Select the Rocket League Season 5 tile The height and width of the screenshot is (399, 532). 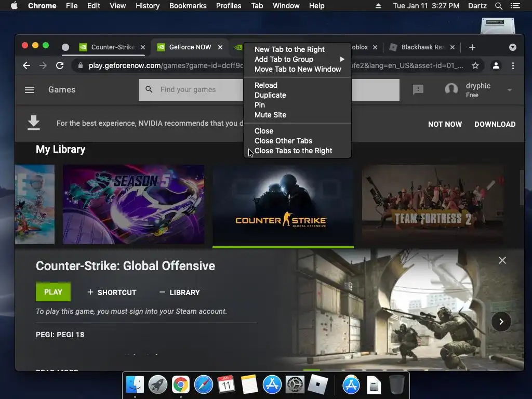coord(134,204)
